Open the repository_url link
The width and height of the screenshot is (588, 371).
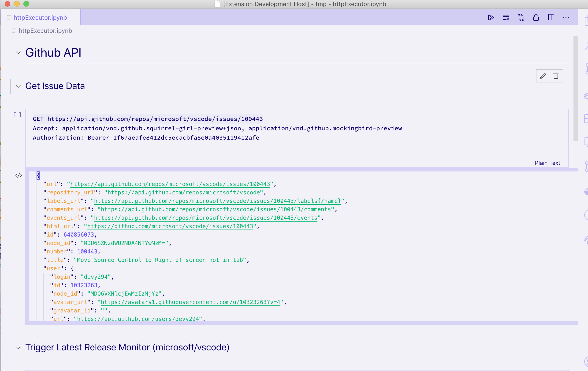[184, 193]
